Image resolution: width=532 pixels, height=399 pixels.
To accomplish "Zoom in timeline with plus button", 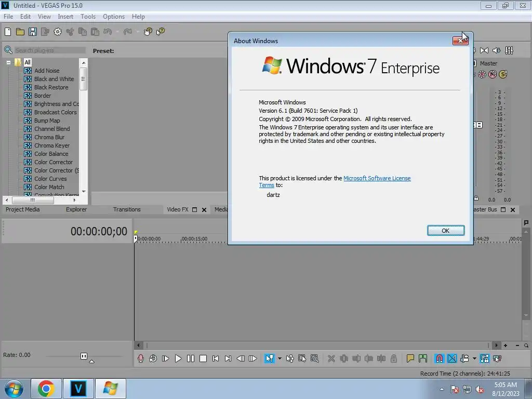I will tap(506, 345).
